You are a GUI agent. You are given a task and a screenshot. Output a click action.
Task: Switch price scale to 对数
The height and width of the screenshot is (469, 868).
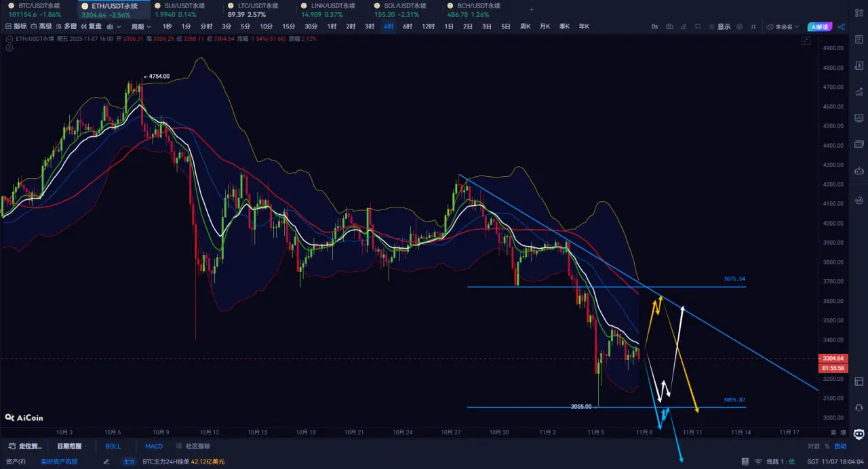814,446
